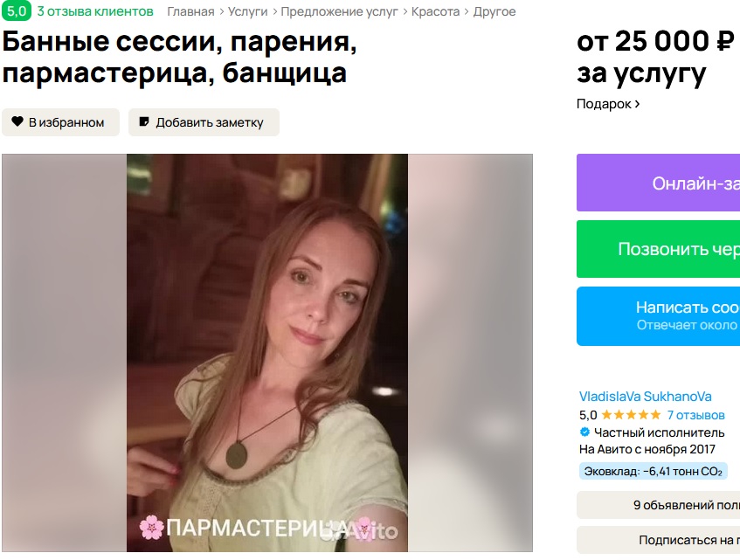This screenshot has height=560, width=740.
Task: Open the Предложение услуг breadcrumb
Action: [x=339, y=12]
